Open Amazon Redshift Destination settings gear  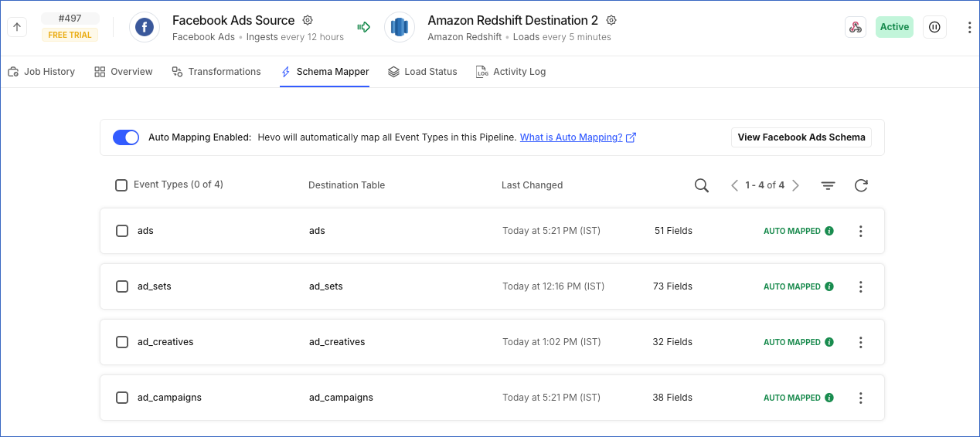pyautogui.click(x=611, y=20)
